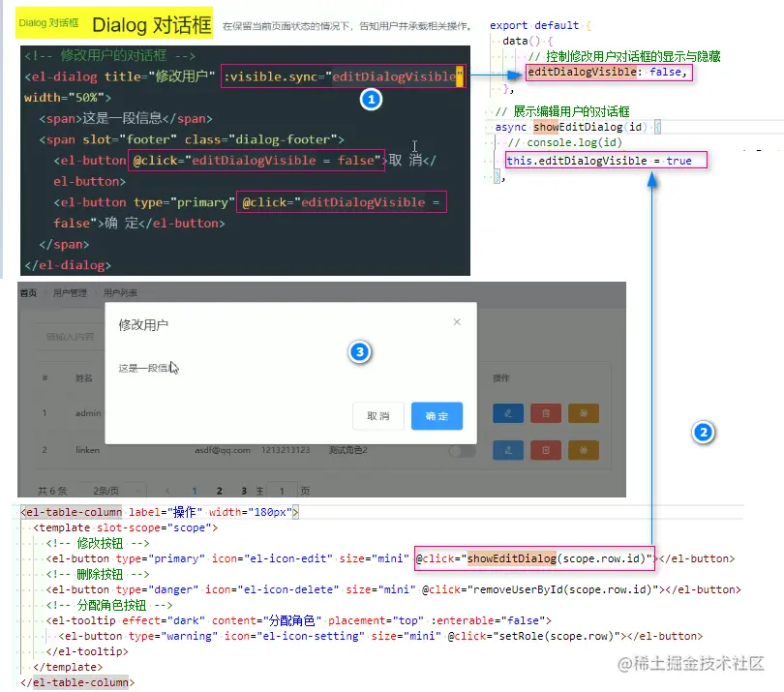The height and width of the screenshot is (692, 784).
Task: Click the yellow Dialog 对话框 heading
Action: [x=152, y=24]
